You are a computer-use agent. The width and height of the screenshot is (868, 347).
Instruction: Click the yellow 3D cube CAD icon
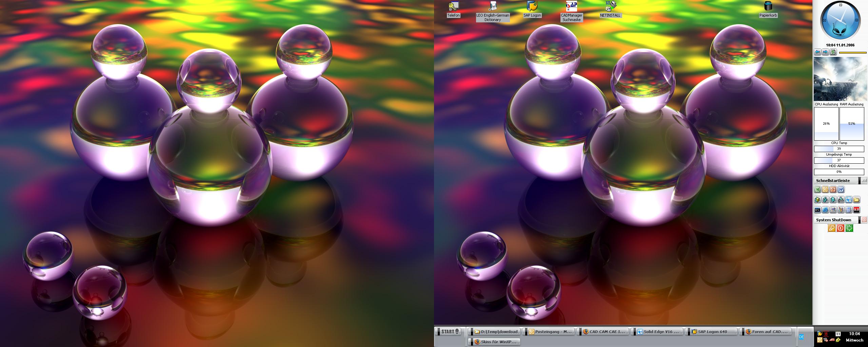[x=817, y=200]
